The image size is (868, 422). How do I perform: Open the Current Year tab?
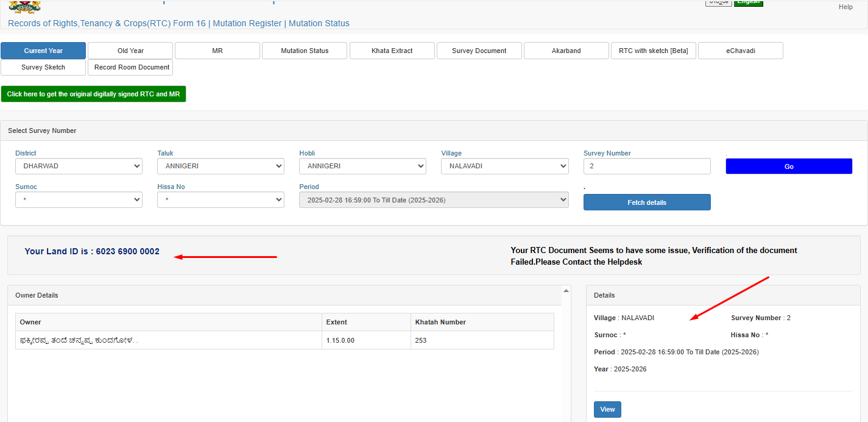coord(43,51)
